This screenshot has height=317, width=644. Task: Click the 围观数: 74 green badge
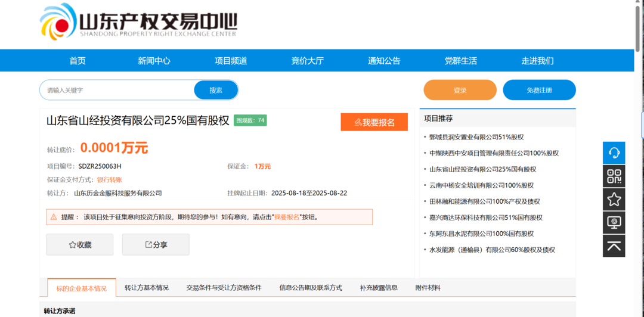pos(250,120)
